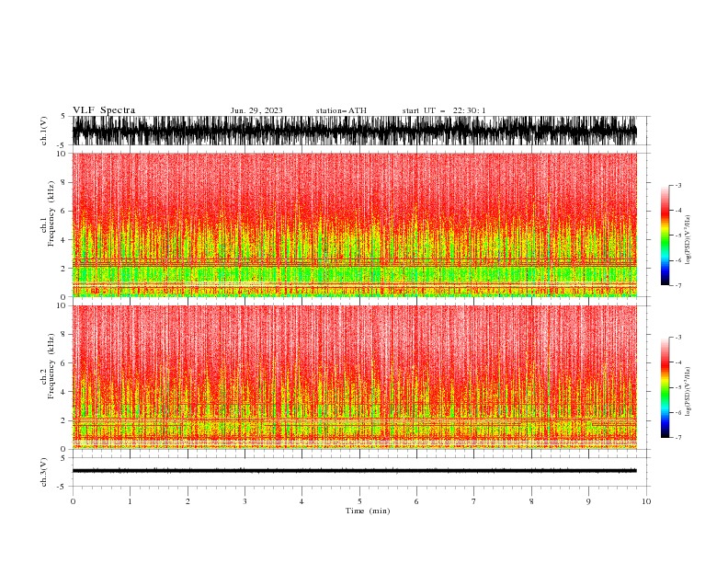Screen dimensions: 728x563
Task: Click the ch.1 spectrogram panel
Action: (354, 224)
